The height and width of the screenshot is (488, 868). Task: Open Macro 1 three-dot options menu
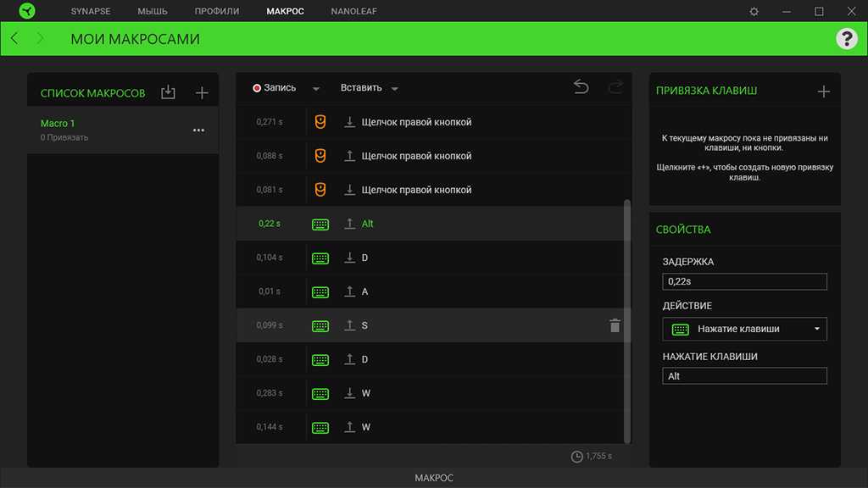(198, 130)
